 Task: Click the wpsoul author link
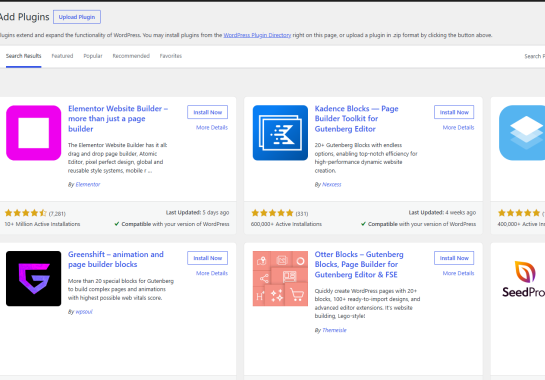click(84, 312)
